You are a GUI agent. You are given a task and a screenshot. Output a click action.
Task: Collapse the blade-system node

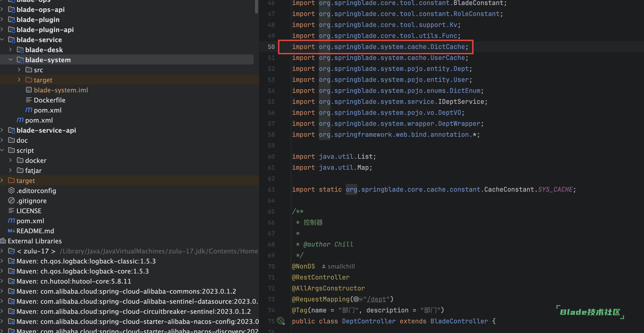click(10, 60)
